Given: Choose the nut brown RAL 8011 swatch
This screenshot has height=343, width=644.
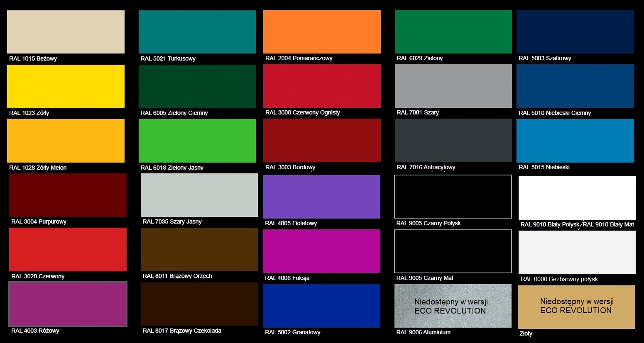Looking at the screenshot, I should tap(199, 249).
